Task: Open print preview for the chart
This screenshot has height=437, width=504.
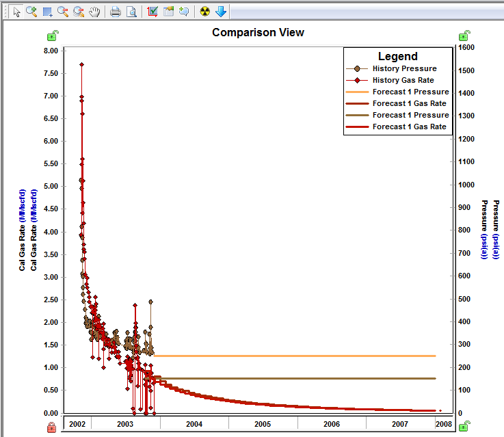Action: pos(131,11)
